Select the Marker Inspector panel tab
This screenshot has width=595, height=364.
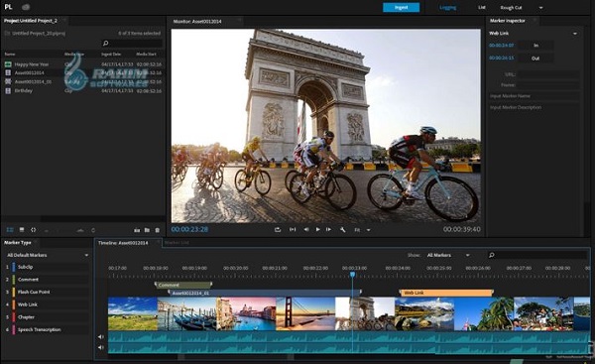point(508,21)
